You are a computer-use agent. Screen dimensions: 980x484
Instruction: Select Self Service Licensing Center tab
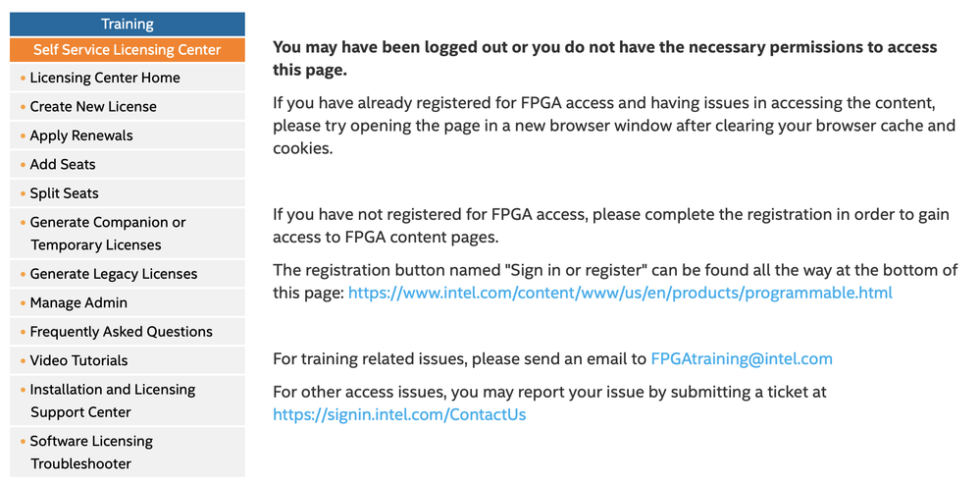point(128,50)
